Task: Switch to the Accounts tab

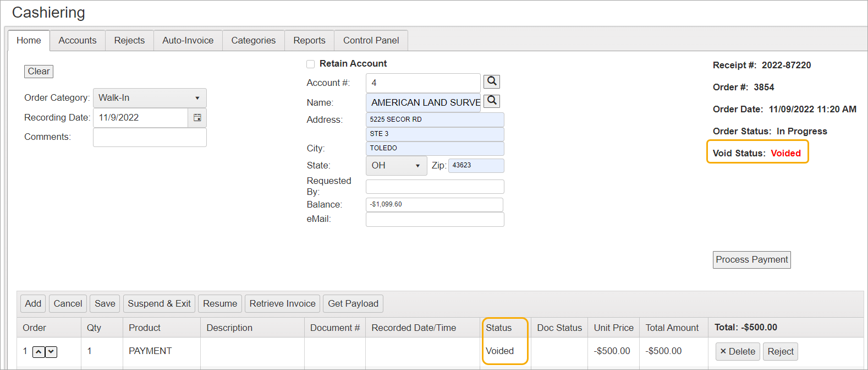Action: [78, 41]
